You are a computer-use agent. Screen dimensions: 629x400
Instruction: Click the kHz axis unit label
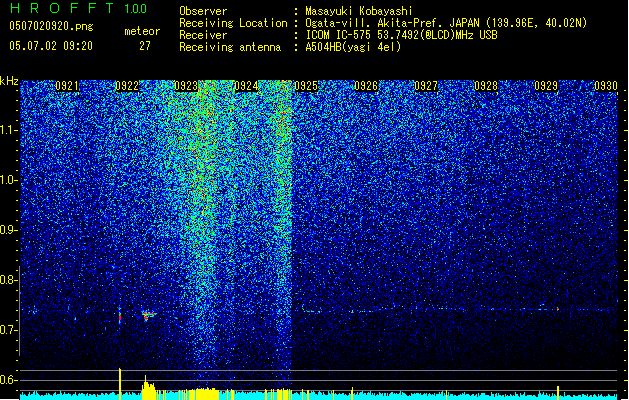click(x=9, y=81)
